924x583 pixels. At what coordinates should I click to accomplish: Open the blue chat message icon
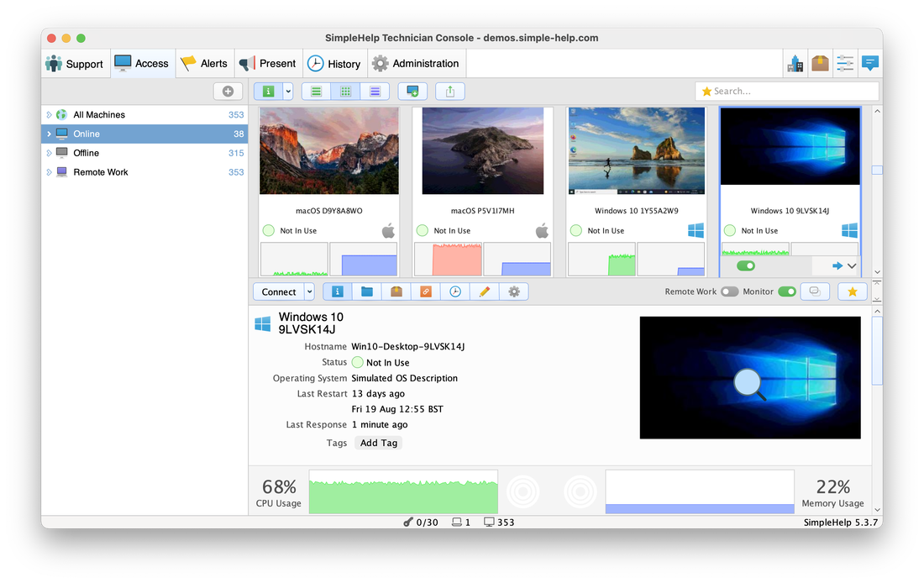[x=869, y=64]
